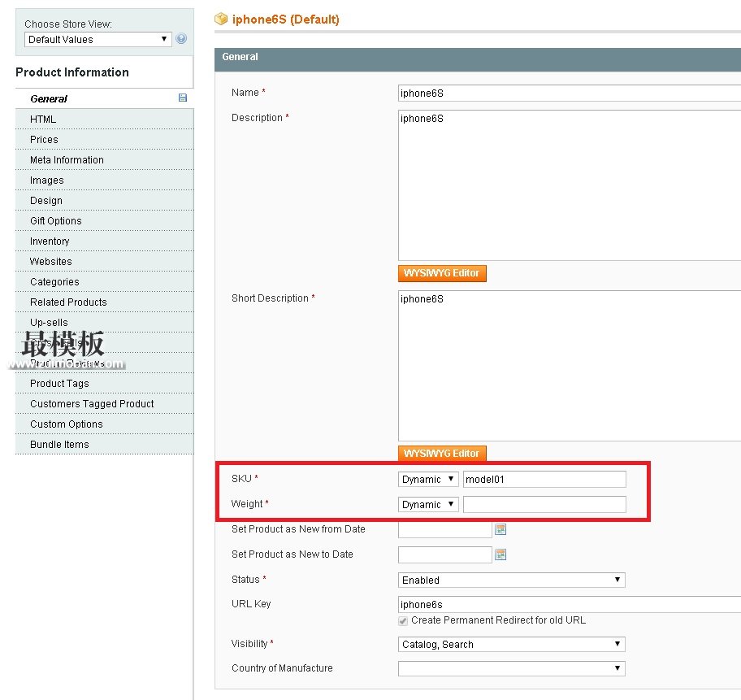
Task: Click the Name input field
Action: point(570,93)
